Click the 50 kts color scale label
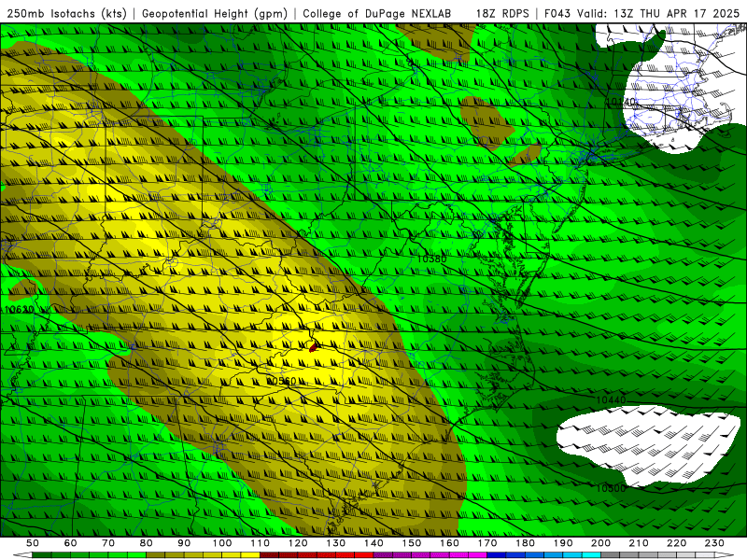Screen dimensions: 747x560 click(33, 543)
